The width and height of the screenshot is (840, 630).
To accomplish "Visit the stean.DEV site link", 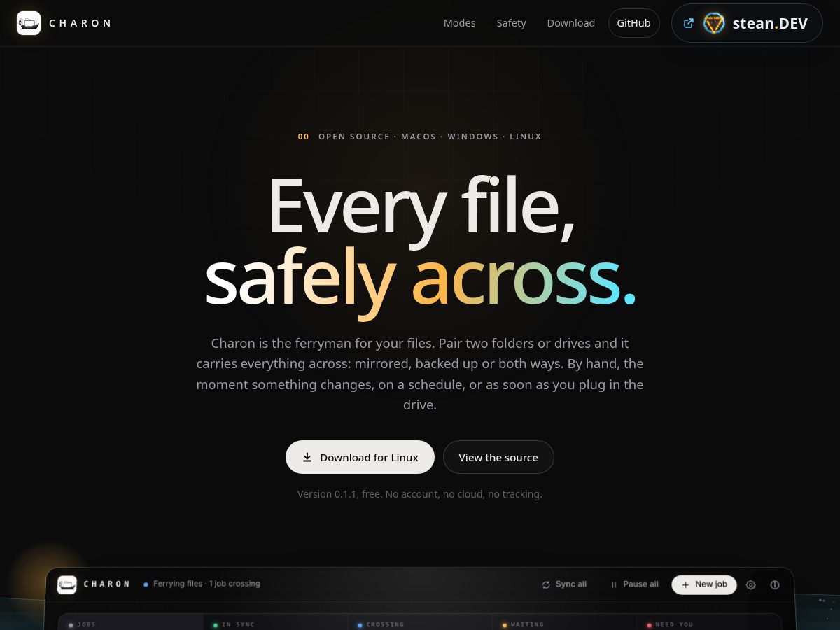I will click(x=747, y=23).
